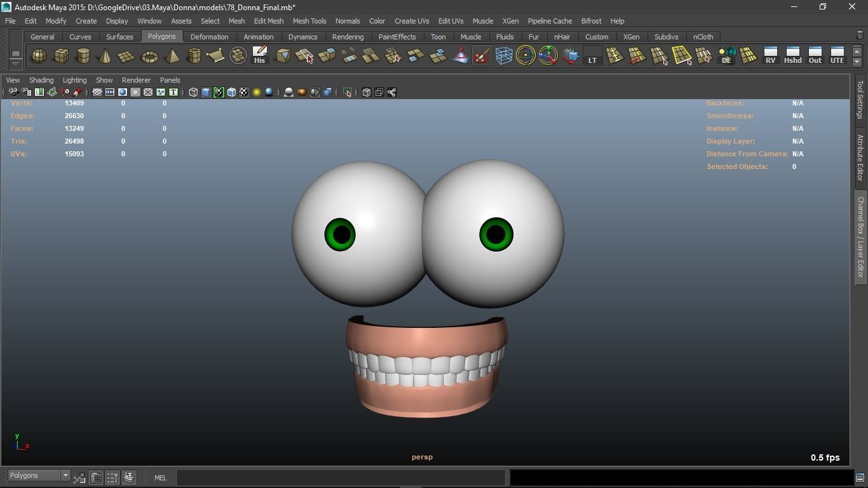Switch to the nCloth shelf tab
This screenshot has height=488, width=868.
703,37
